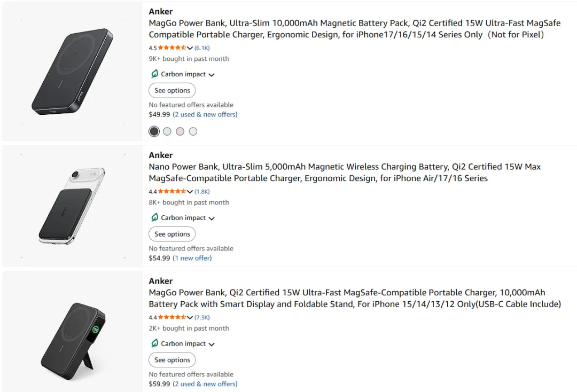
Task: Click See options for the first MagGo Power Bank
Action: point(172,90)
